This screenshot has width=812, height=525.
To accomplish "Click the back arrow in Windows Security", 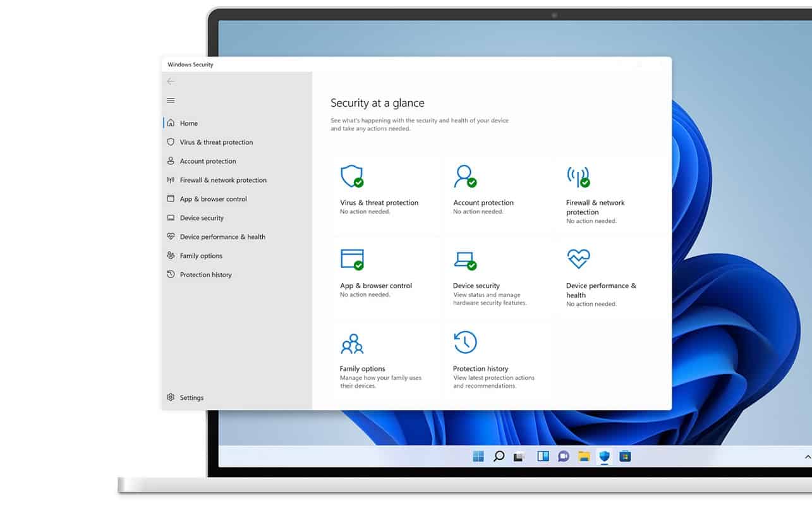I will pyautogui.click(x=171, y=81).
